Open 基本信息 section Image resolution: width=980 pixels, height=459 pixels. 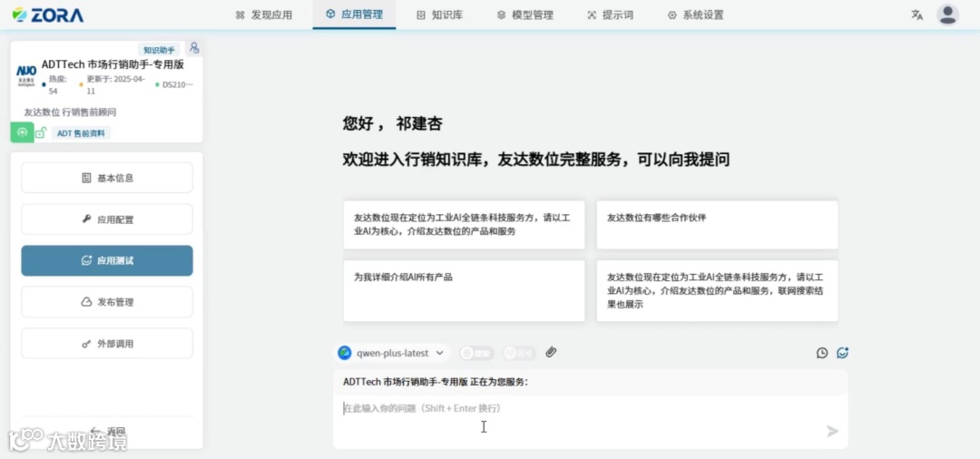click(x=107, y=178)
